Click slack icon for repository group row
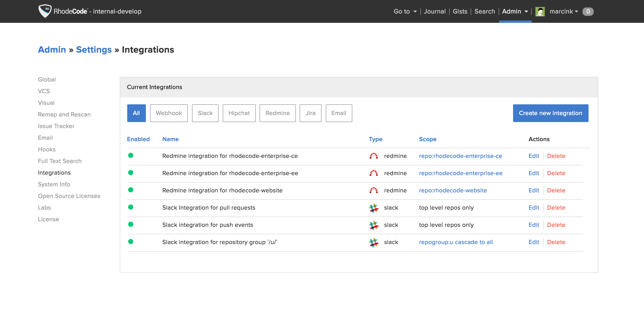Screen dimensions: 644x320 [x=373, y=242]
